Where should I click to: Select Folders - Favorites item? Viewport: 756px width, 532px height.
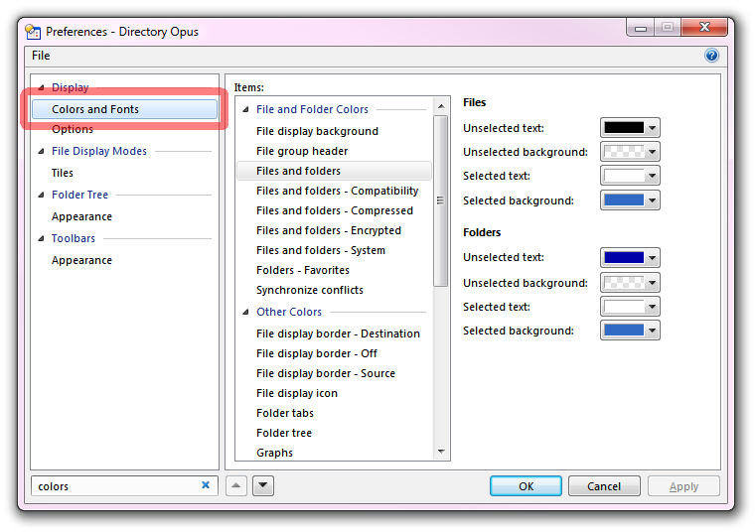303,270
